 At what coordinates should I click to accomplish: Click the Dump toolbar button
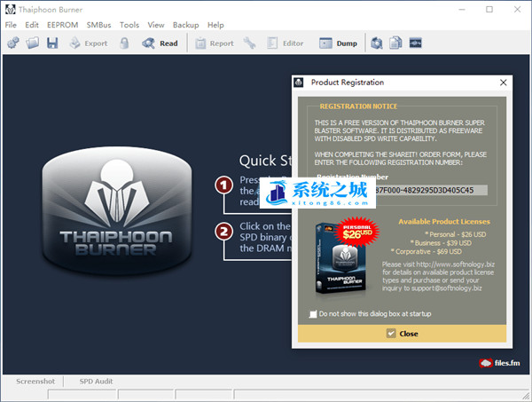[x=338, y=43]
